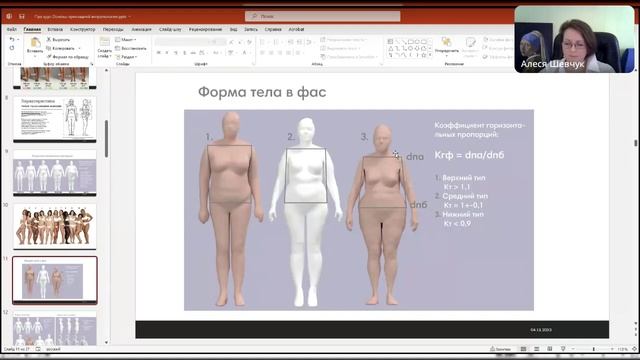
Task: Open the Text Direction dropdown
Action: [x=345, y=40]
